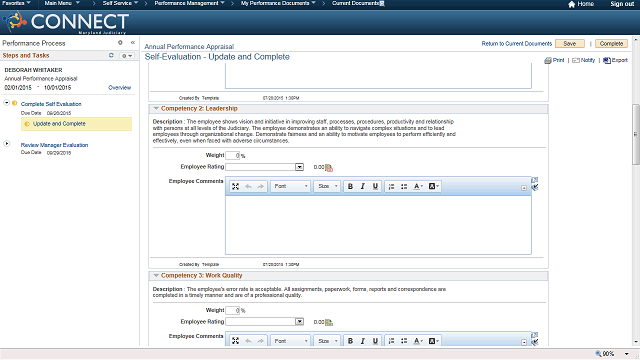Open Steps and Tasks gear dropdown

(x=127, y=56)
